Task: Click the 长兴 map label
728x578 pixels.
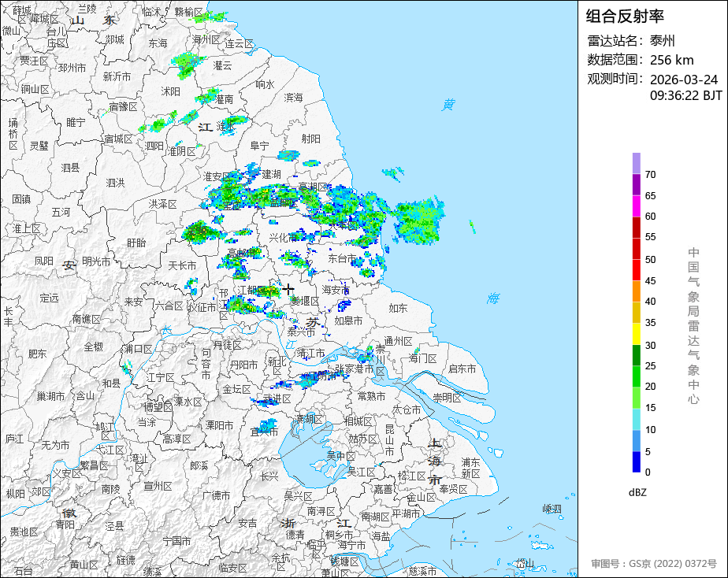Action: 269,476
